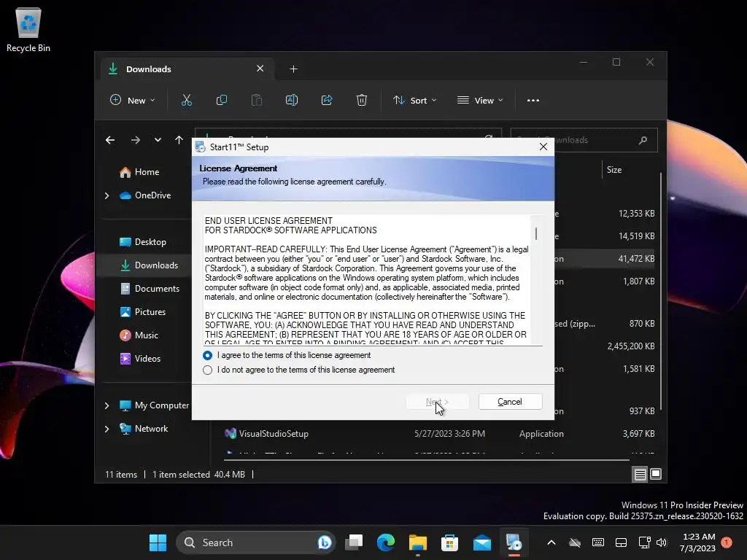
Task: Launch Microsoft Edge from taskbar
Action: click(x=386, y=542)
